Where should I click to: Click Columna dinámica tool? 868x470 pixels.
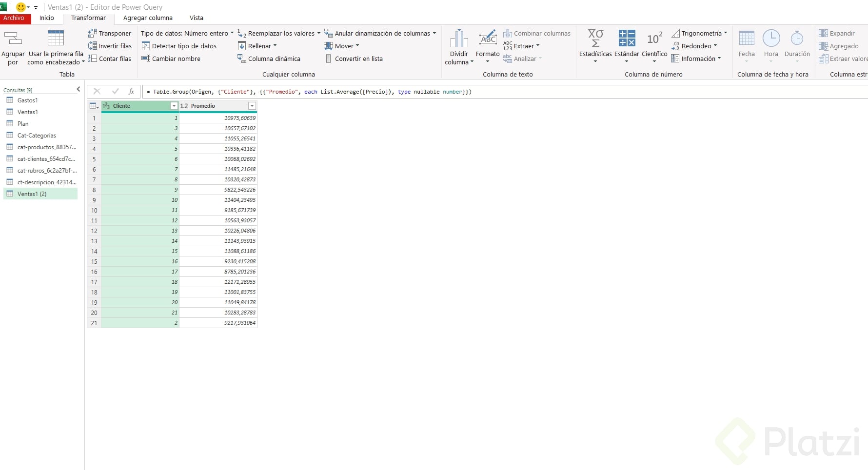pyautogui.click(x=269, y=59)
